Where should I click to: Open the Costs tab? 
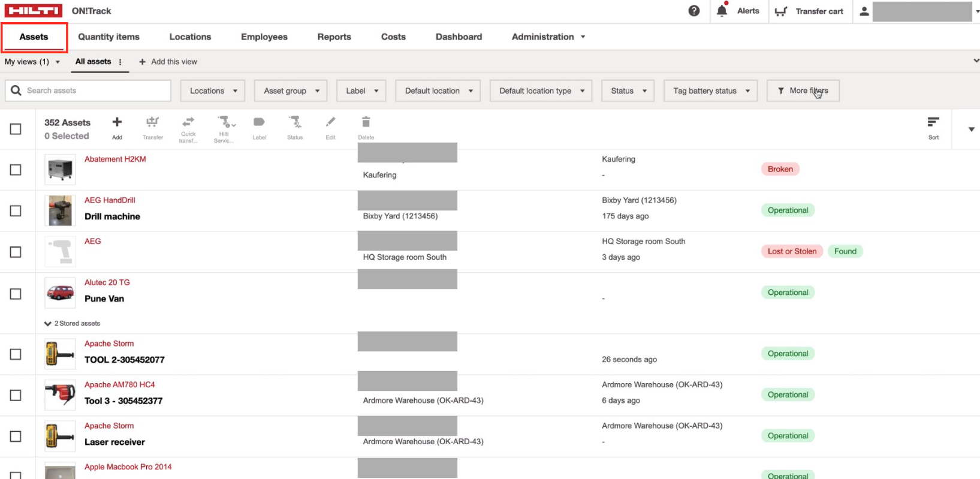393,37
